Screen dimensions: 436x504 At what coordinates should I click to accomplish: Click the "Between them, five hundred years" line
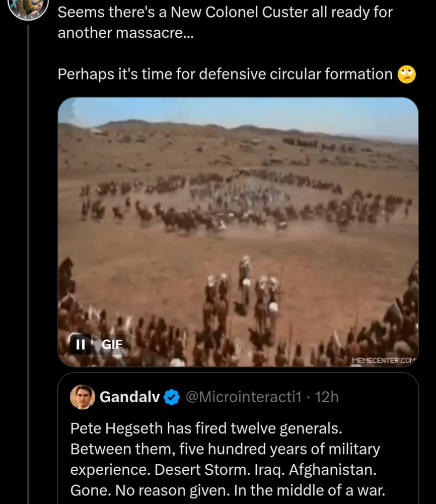pos(225,449)
